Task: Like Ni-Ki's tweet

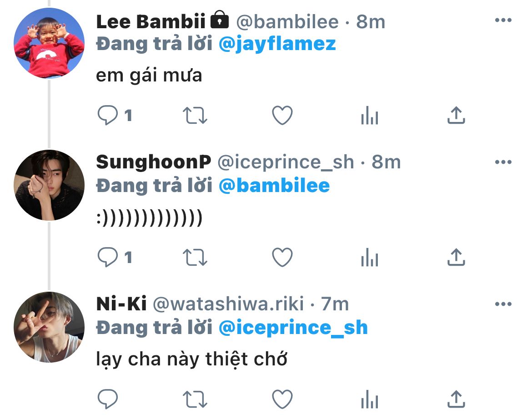Action: point(282,400)
